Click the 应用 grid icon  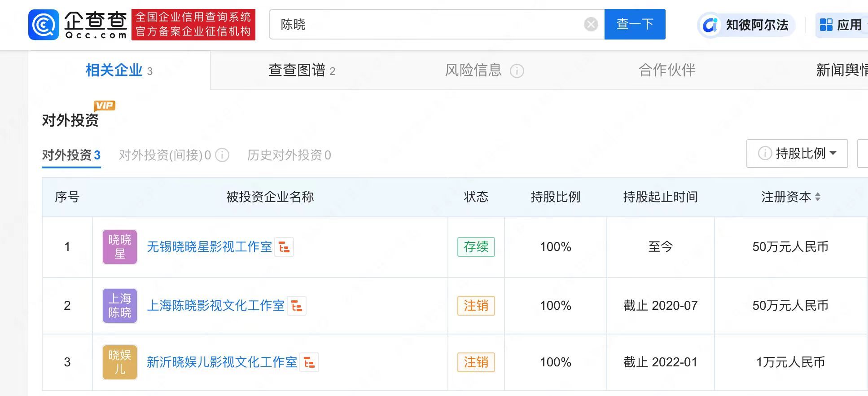click(826, 25)
